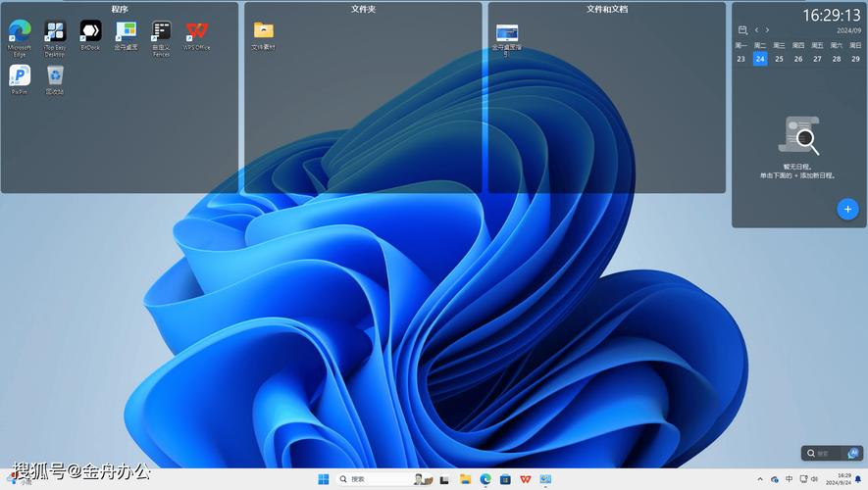Click the desktop search box at bottom right
This screenshot has height=490, width=868.
pyautogui.click(x=827, y=454)
